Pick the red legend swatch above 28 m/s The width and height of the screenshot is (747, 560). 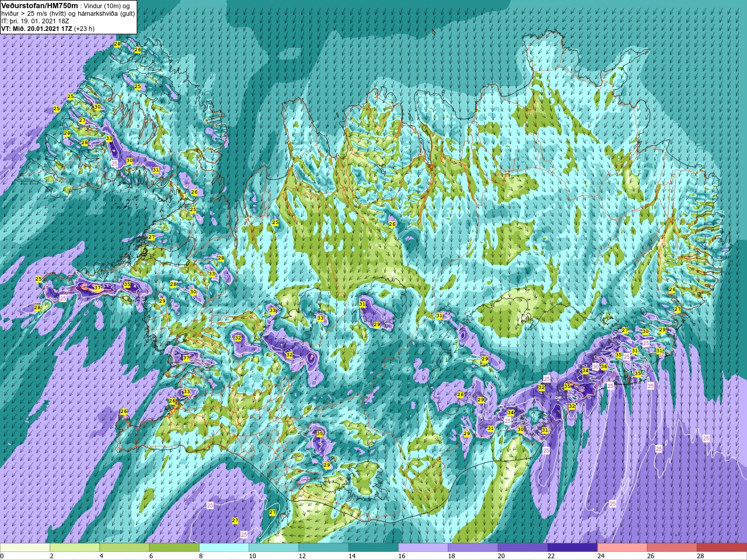[x=722, y=548]
